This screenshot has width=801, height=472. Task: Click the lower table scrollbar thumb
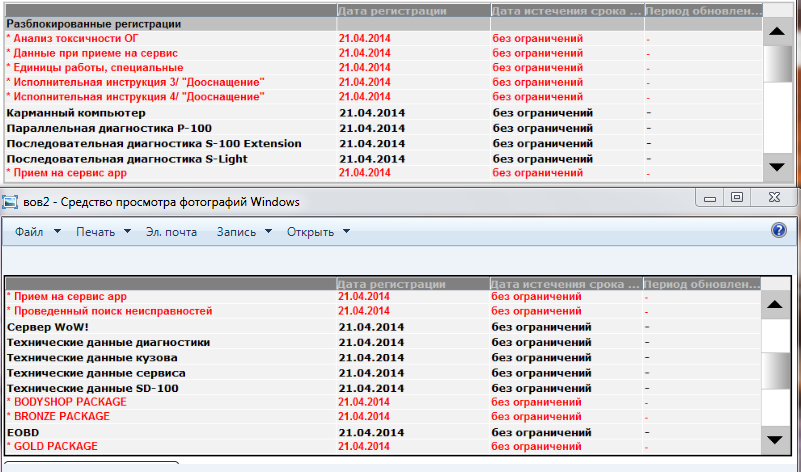775,371
